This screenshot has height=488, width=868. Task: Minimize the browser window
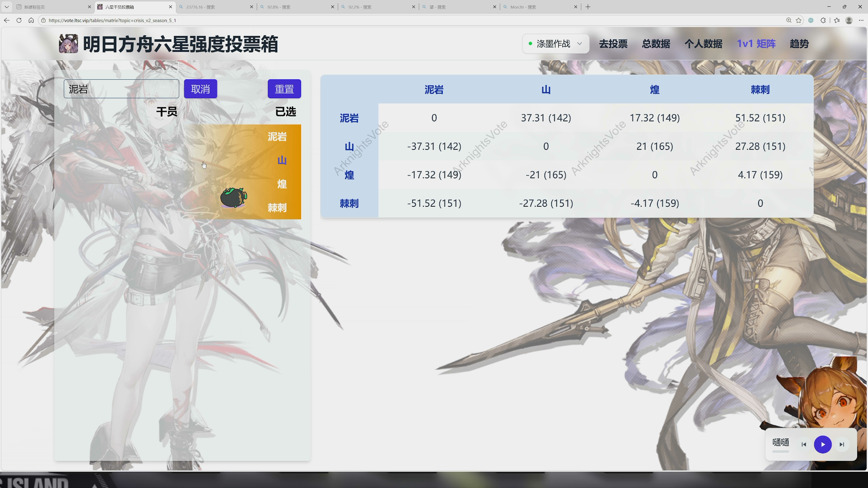click(829, 7)
